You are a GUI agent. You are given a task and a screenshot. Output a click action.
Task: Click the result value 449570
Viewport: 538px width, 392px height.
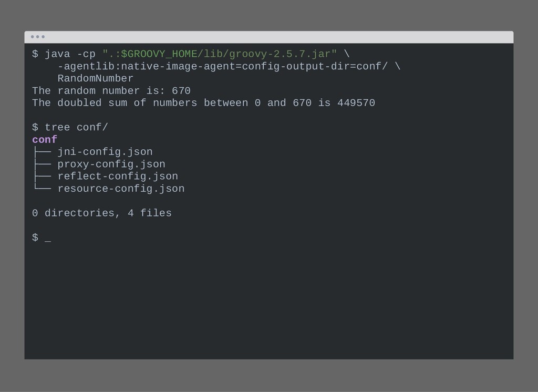[x=356, y=103]
